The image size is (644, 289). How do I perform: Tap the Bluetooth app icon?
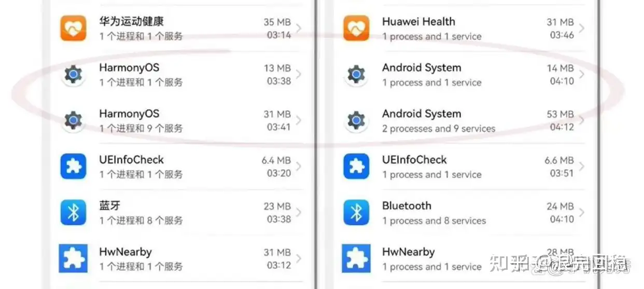(356, 212)
